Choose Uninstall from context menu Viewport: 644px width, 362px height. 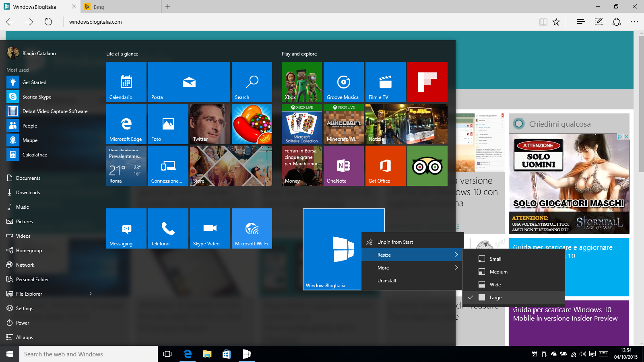412,281
